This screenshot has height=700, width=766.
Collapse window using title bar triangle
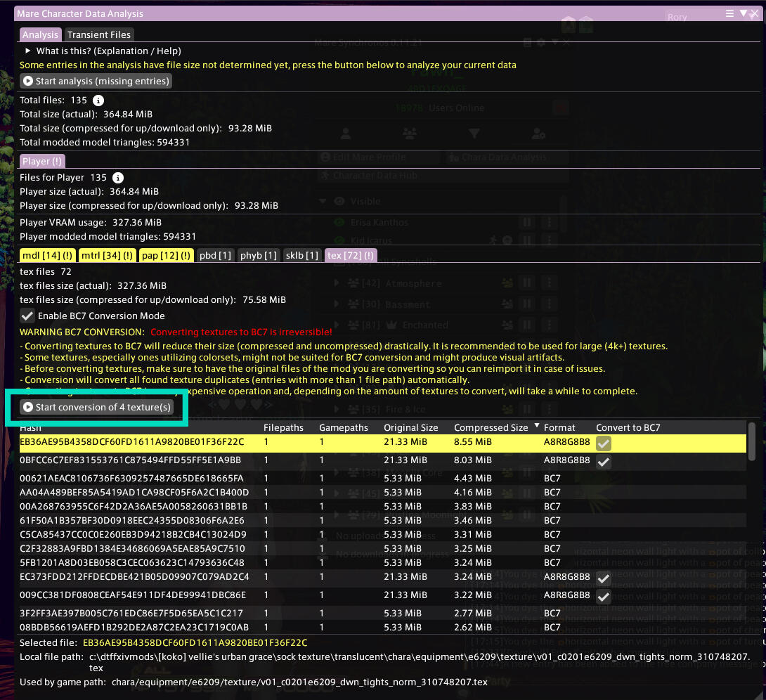click(744, 13)
